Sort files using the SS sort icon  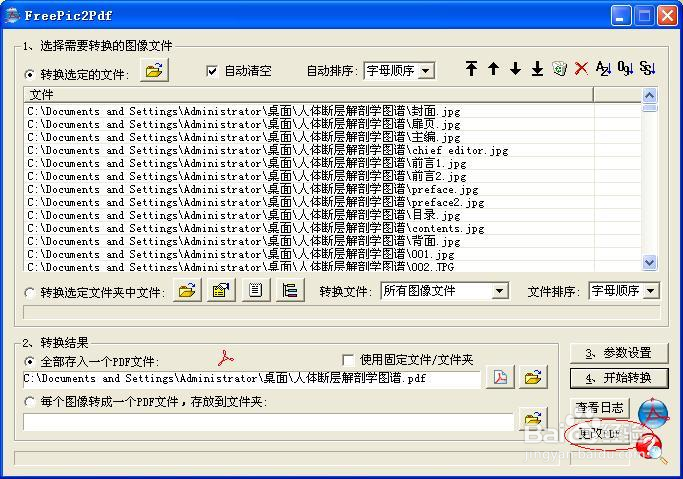[648, 69]
